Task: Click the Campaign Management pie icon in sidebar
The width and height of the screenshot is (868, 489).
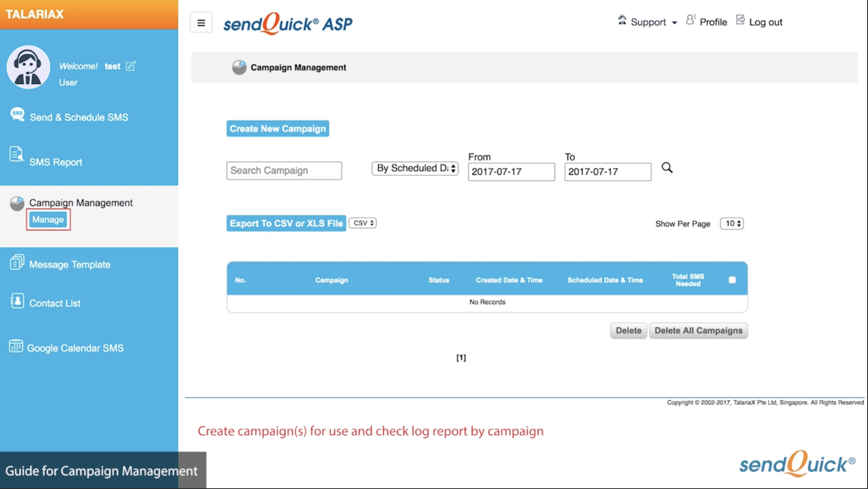Action: click(x=17, y=204)
